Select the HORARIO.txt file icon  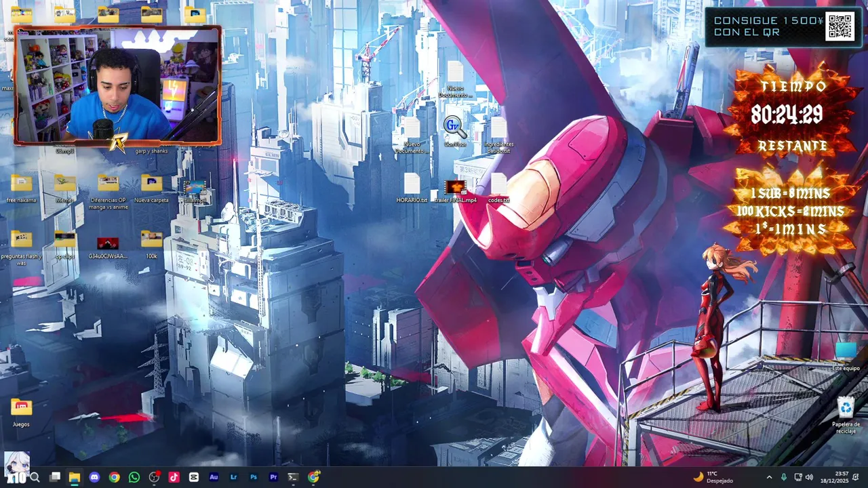tap(412, 188)
